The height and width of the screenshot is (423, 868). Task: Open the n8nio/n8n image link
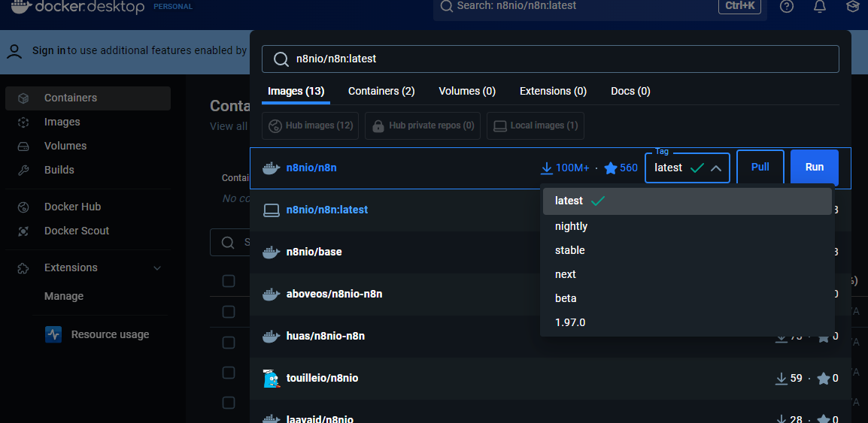click(x=311, y=168)
